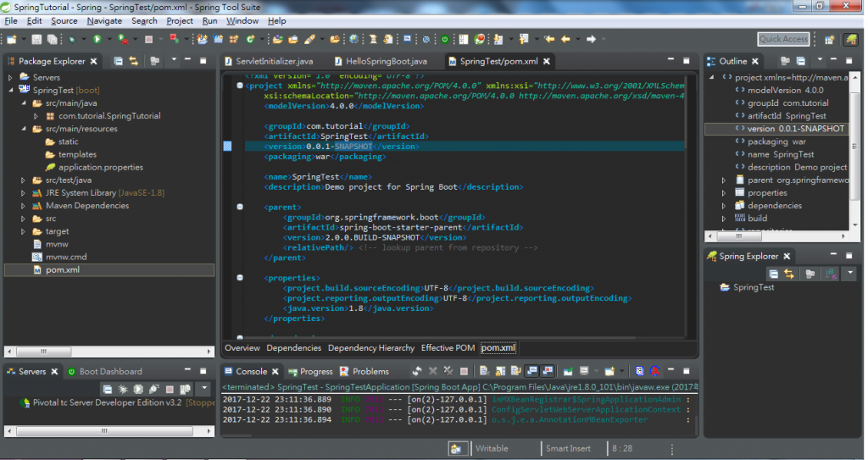Click the Forward navigation arrow in toolbar
Image resolution: width=868 pixels, height=460 pixels.
(x=591, y=39)
